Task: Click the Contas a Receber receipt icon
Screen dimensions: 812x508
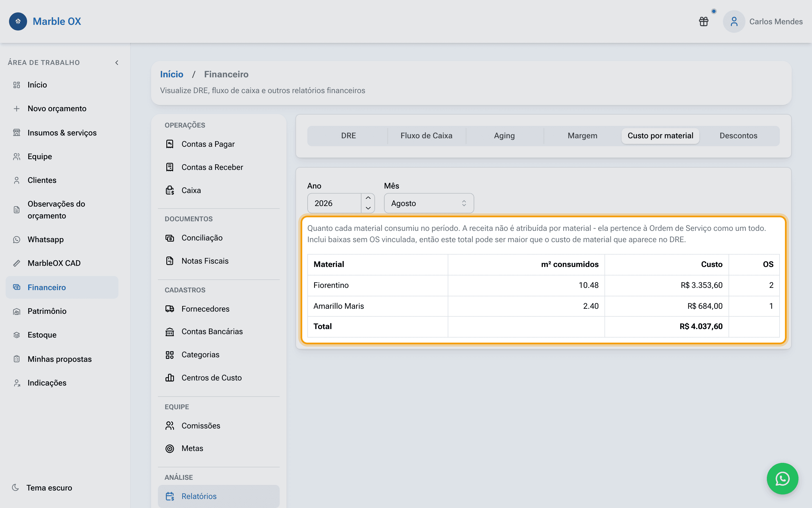Action: 170,167
